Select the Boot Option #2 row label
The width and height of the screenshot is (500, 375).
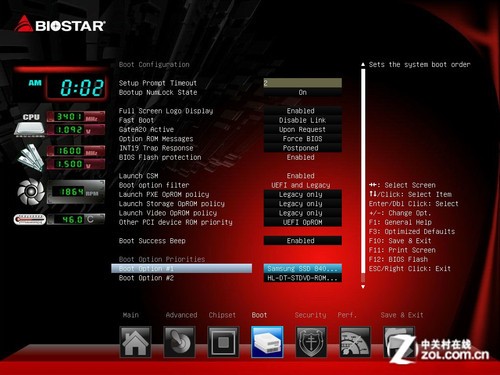click(146, 278)
